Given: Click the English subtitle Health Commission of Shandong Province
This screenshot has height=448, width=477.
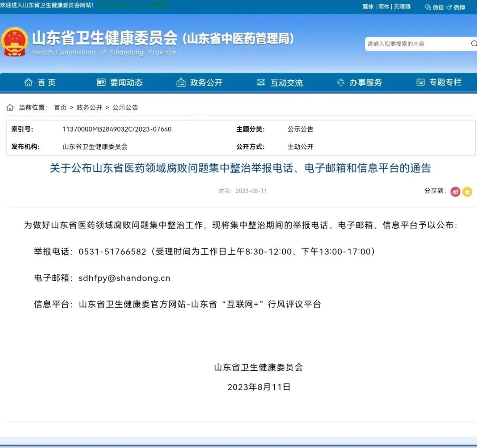Looking at the screenshot, I should click(x=104, y=52).
